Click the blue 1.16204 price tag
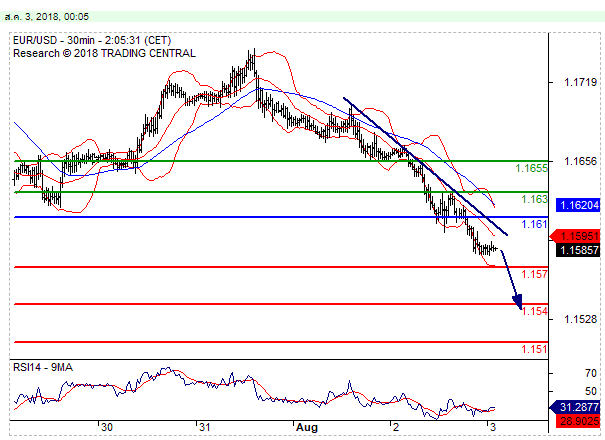 pos(578,205)
